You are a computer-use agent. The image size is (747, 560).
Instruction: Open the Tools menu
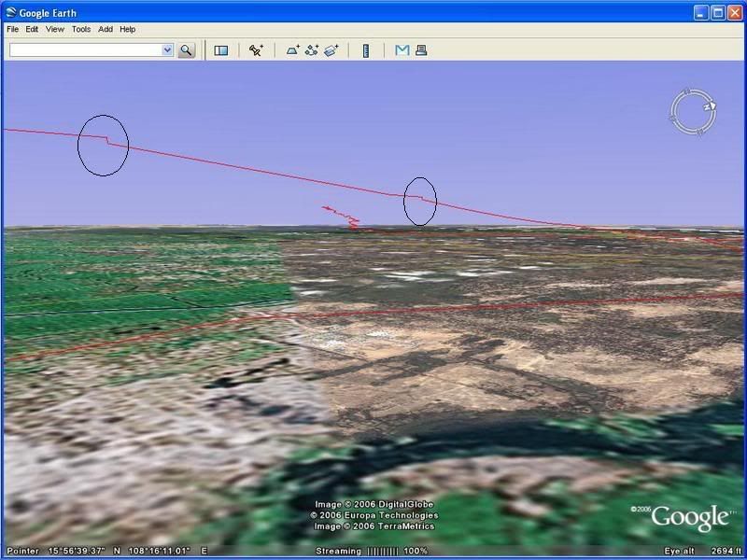tap(81, 29)
